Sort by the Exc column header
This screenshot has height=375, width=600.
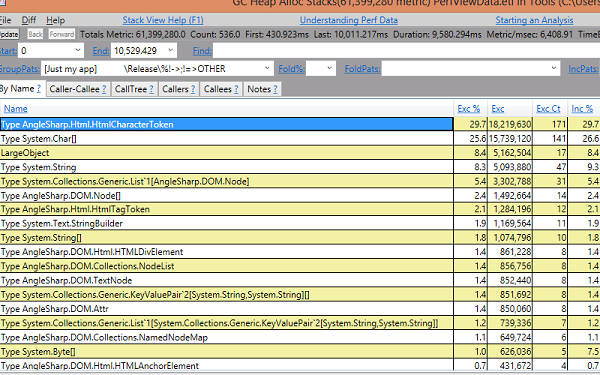click(x=497, y=109)
